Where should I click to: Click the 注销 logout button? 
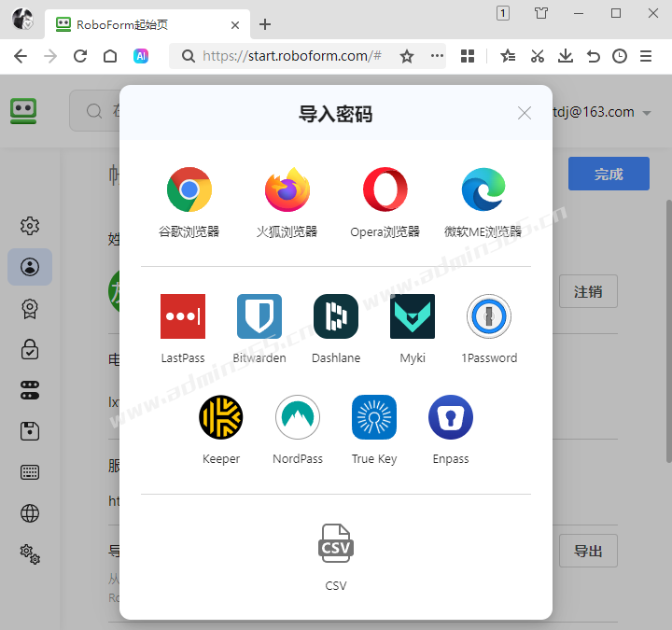tap(588, 291)
